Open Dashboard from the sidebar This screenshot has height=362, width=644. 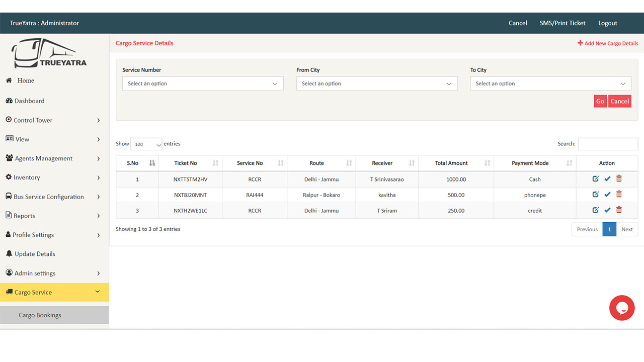(x=29, y=101)
